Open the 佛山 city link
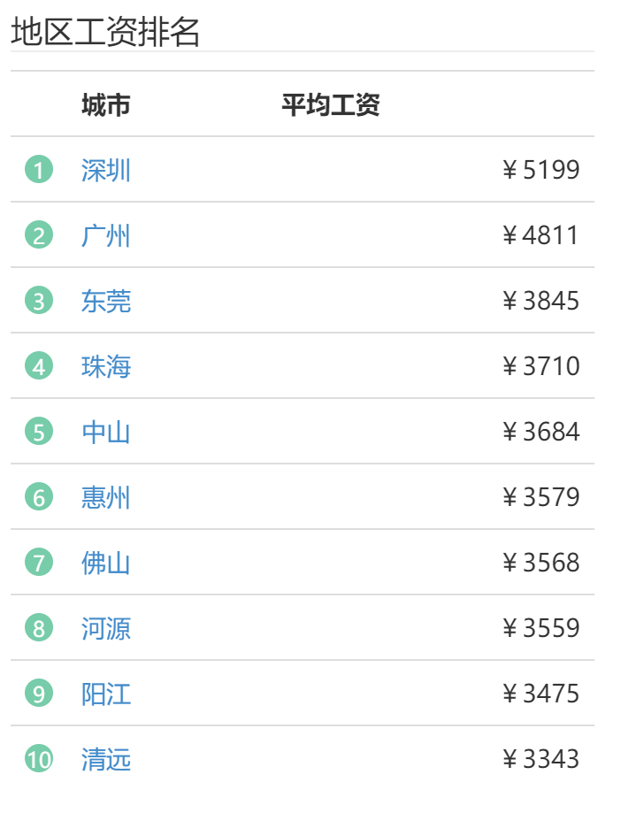This screenshot has height=813, width=644. pos(106,563)
